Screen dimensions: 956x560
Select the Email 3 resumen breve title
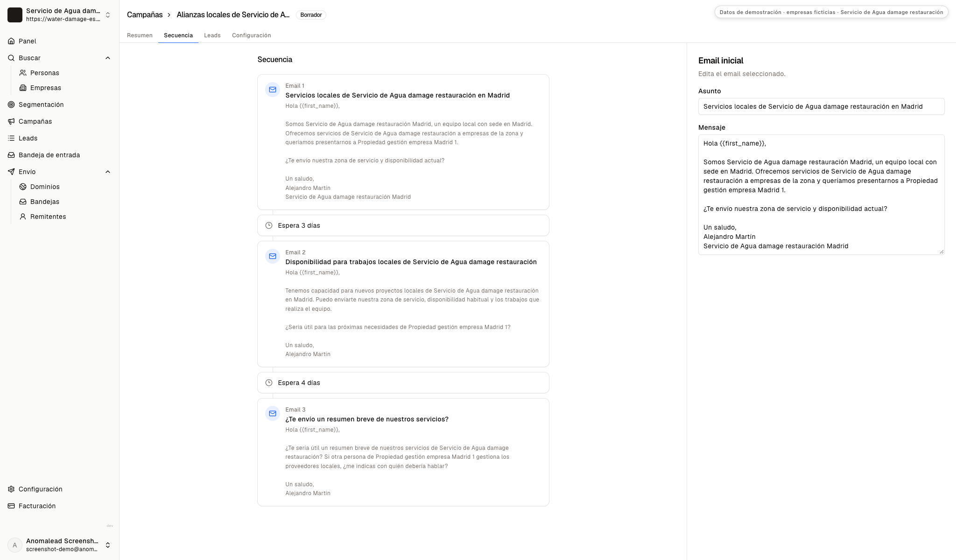[x=367, y=419]
